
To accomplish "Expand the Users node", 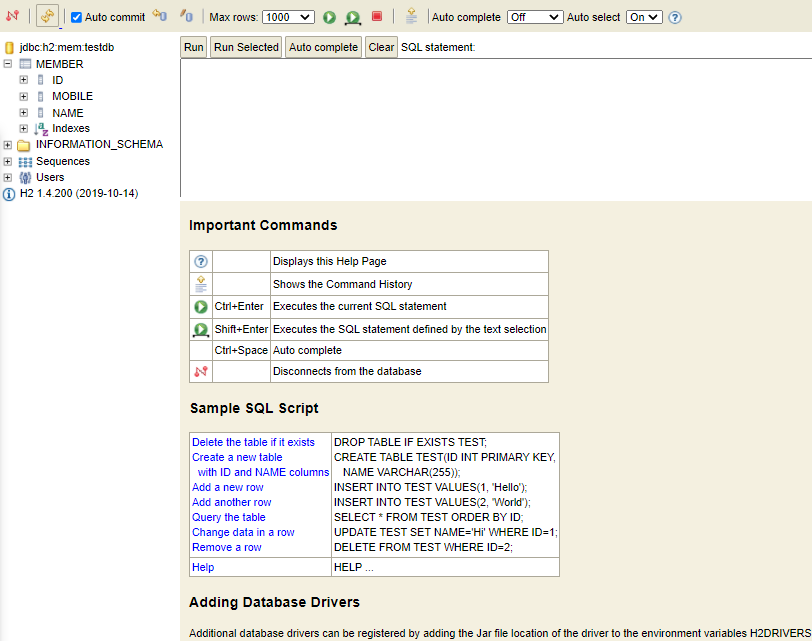I will pyautogui.click(x=8, y=177).
